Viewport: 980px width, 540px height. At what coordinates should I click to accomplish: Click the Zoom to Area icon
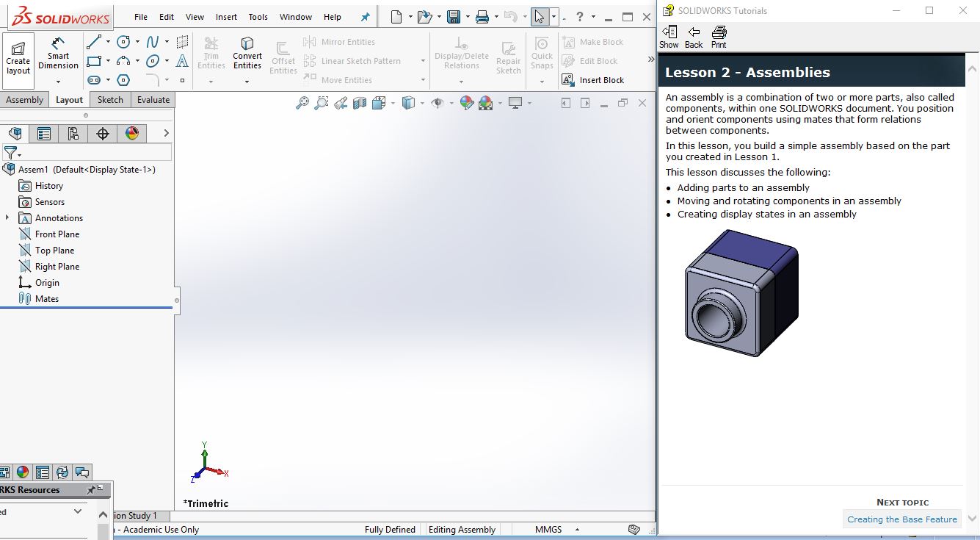click(x=322, y=104)
